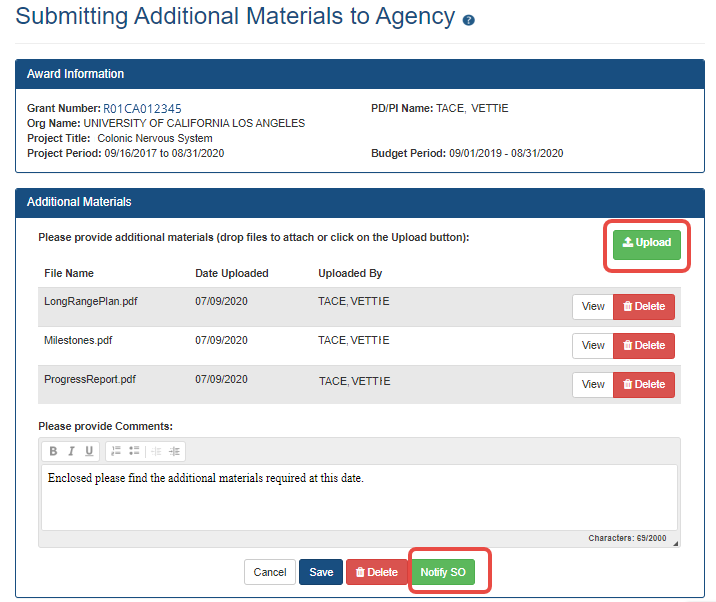716x602 pixels.
Task: Insert a numbered list in comments
Action: coord(116,451)
